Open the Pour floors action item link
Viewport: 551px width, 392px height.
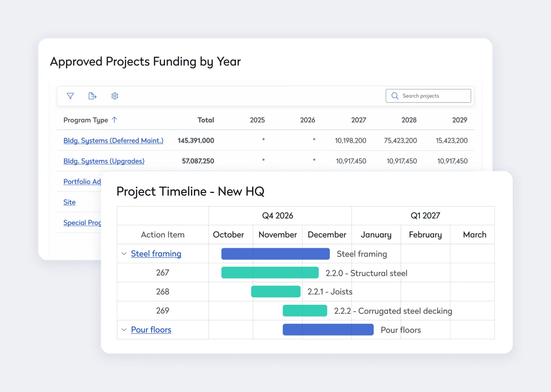tap(151, 330)
